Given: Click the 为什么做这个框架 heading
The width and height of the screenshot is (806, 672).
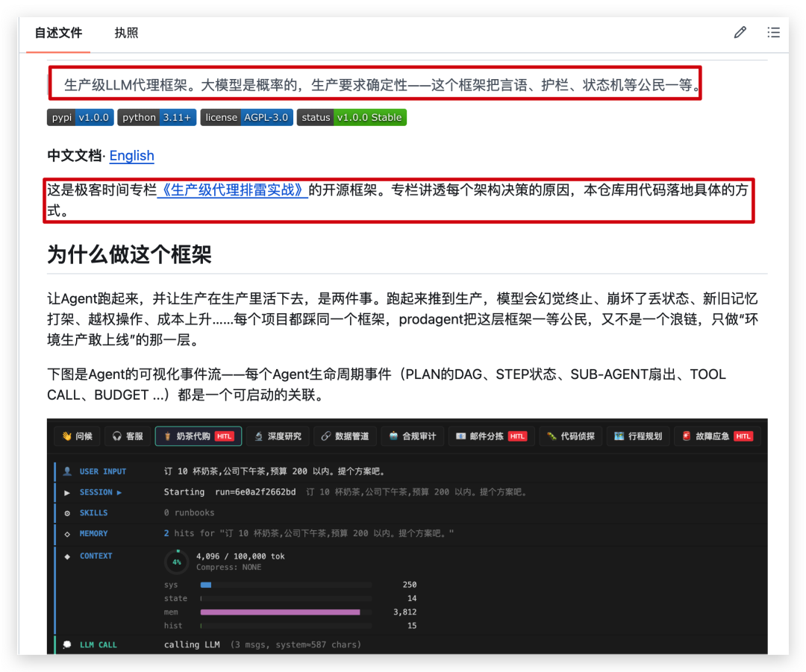Looking at the screenshot, I should (x=129, y=254).
